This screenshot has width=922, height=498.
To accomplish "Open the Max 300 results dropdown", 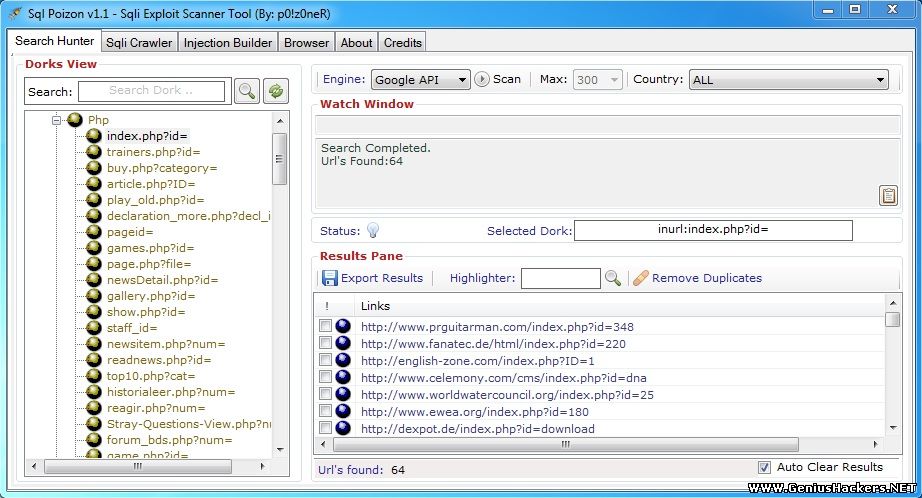I will (597, 79).
